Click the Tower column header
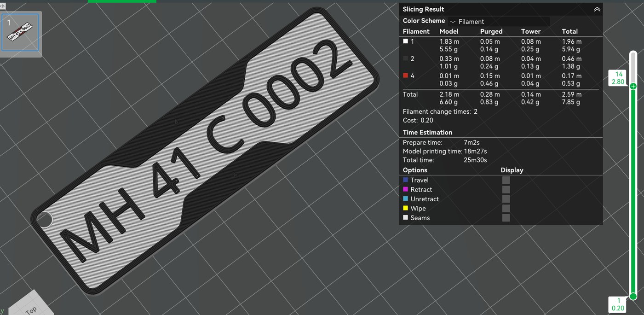Screen dimensions: 644x315 click(x=531, y=31)
